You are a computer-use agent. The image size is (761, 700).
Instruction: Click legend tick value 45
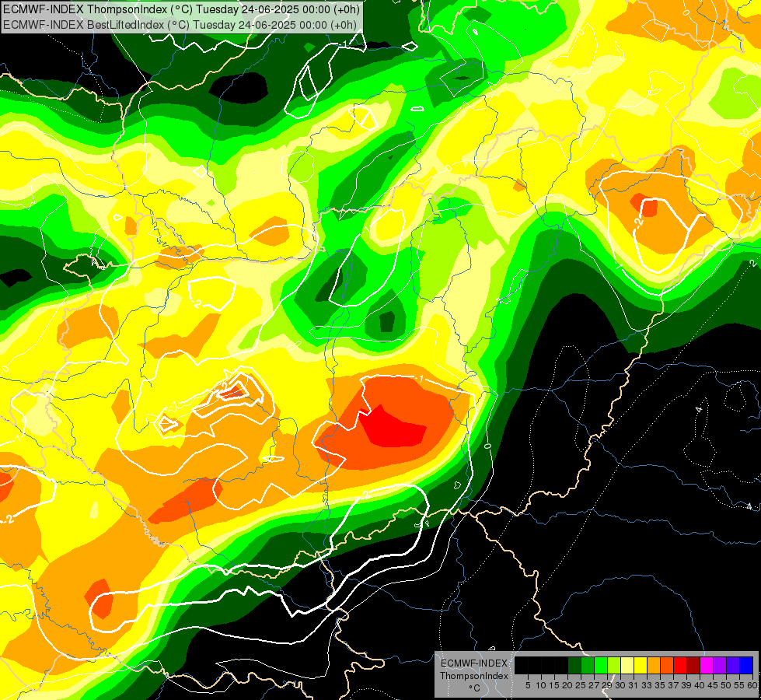pos(714,685)
